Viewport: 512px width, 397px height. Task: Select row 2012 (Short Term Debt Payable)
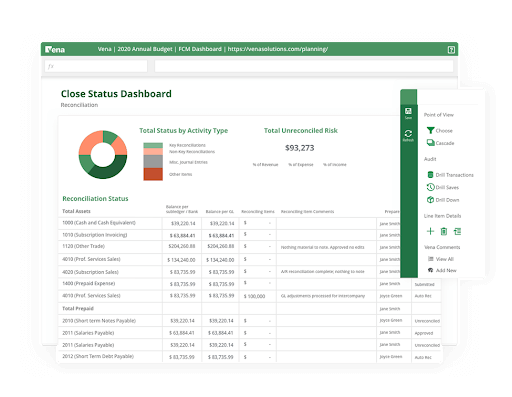point(98,356)
